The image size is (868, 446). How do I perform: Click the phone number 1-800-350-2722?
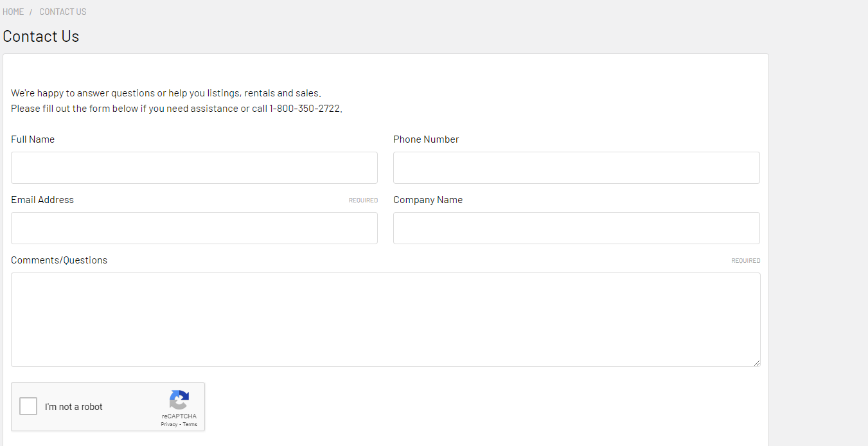(305, 109)
